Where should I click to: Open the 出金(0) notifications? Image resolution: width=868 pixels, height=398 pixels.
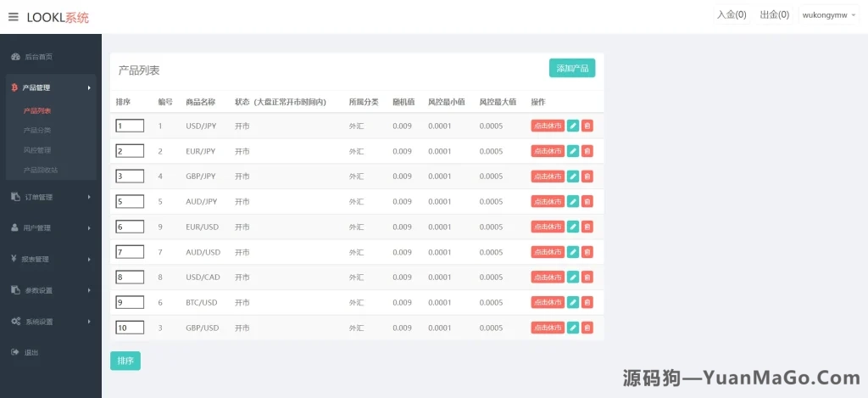(x=775, y=15)
